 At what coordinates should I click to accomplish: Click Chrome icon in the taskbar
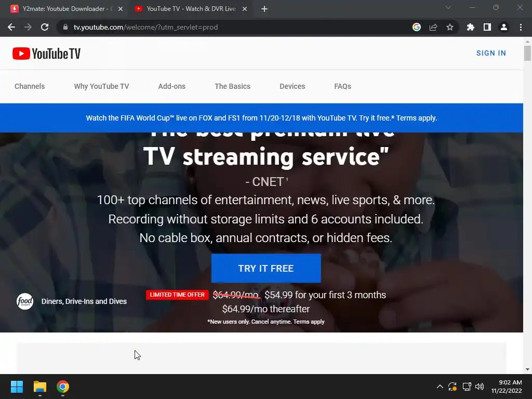(63, 387)
